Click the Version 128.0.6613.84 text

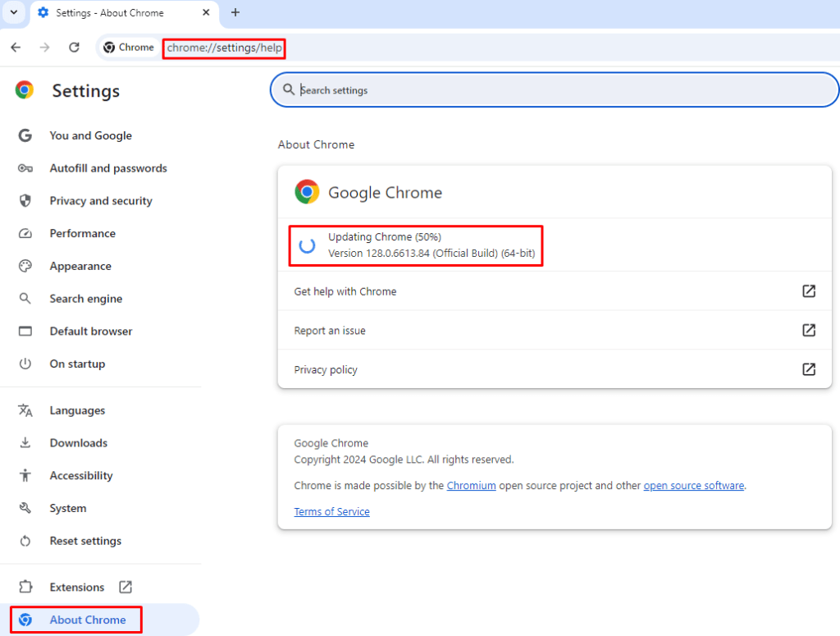(x=431, y=253)
